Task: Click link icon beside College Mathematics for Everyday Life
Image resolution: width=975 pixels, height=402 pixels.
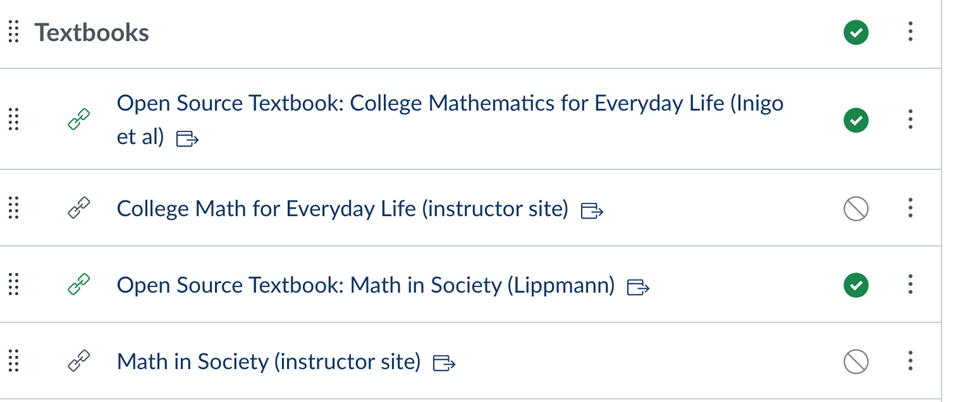Action: point(79,120)
